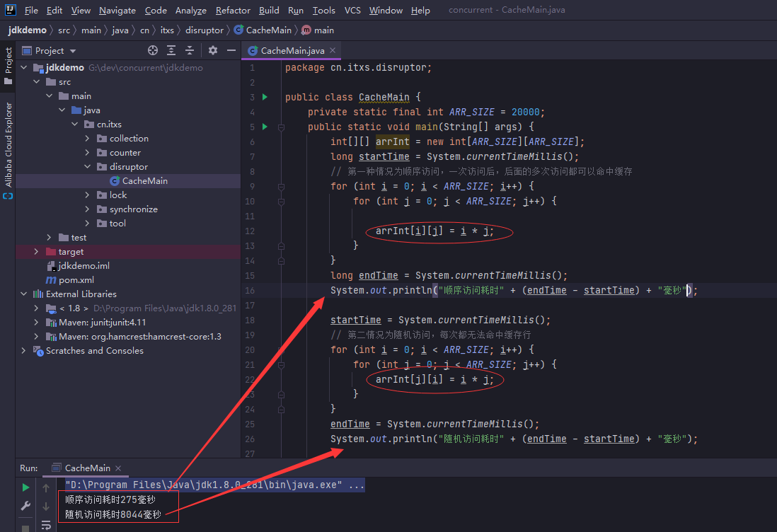
Task: Open the Refactor menu
Action: point(233,10)
